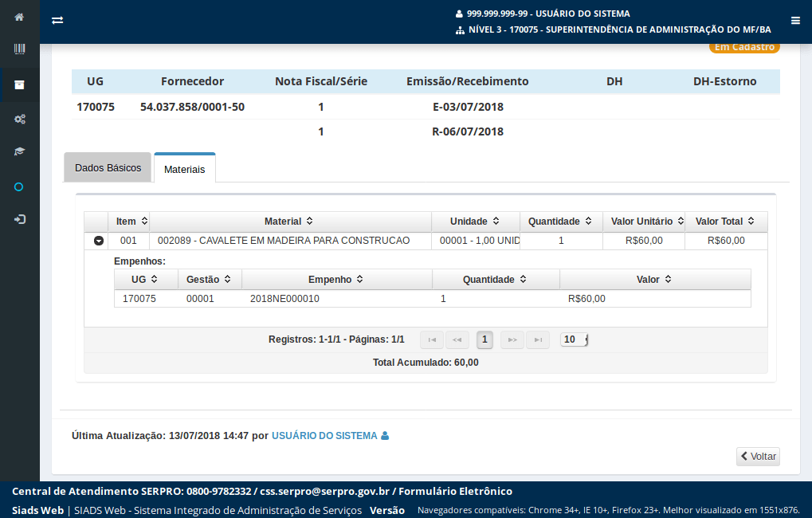
Task: Open the gears settings sidebar icon
Action: click(20, 120)
